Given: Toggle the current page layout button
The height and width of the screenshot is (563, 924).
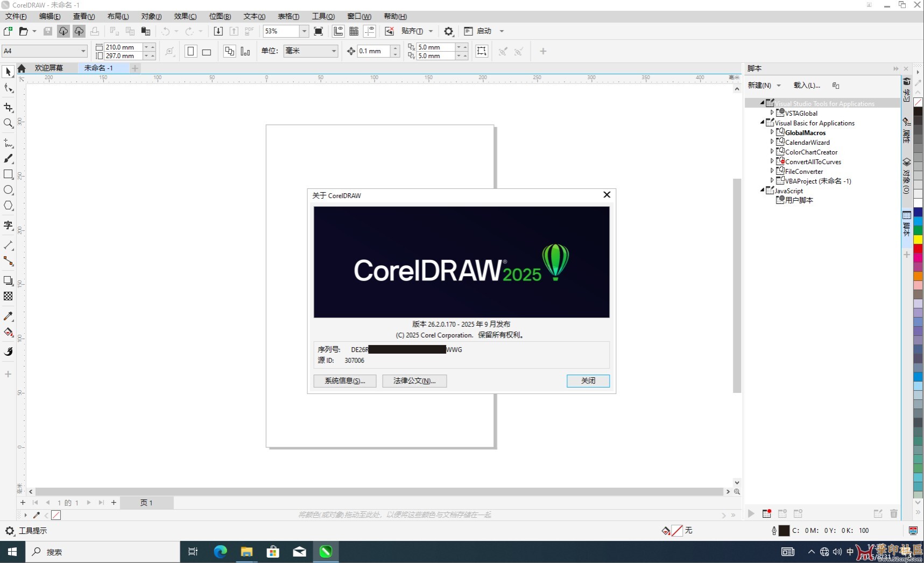Looking at the screenshot, I should (x=245, y=51).
